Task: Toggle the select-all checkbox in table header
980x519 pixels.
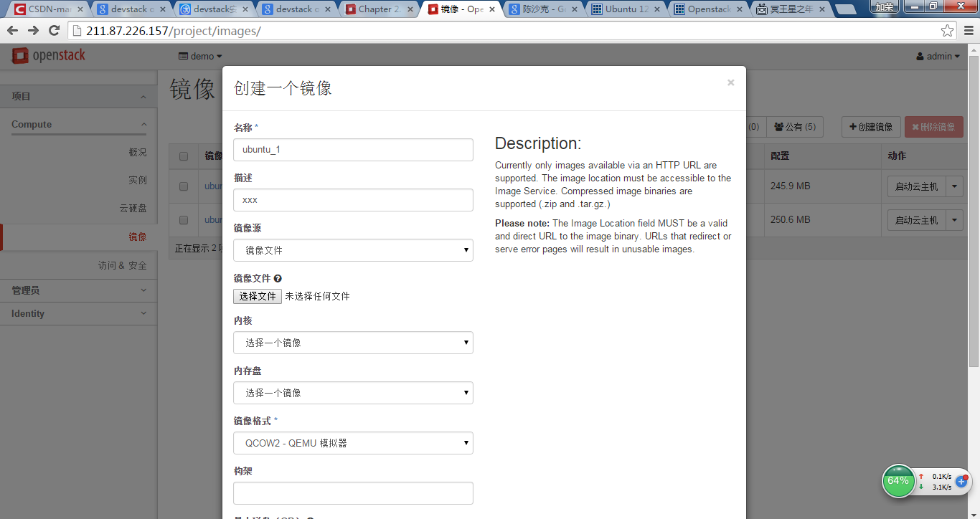Action: [x=184, y=156]
